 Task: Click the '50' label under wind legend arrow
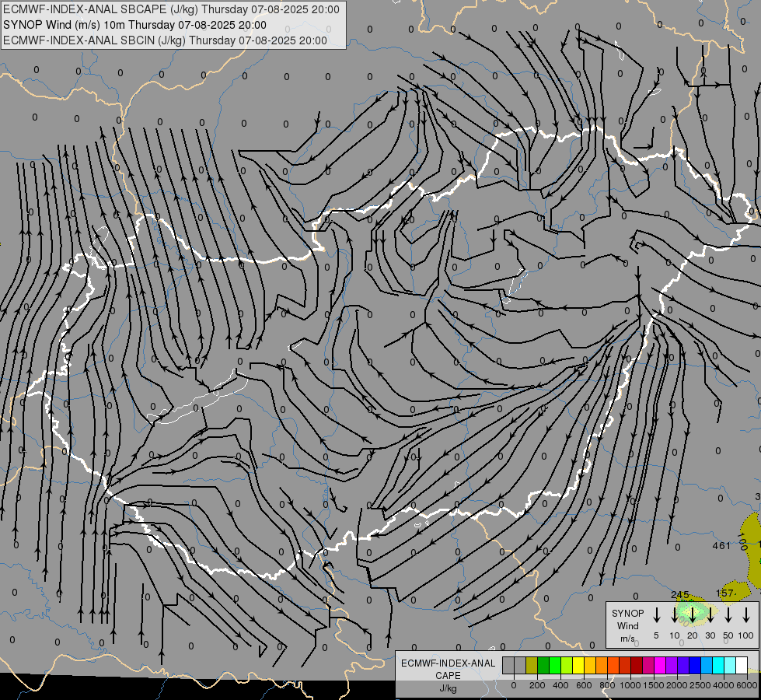tap(728, 635)
